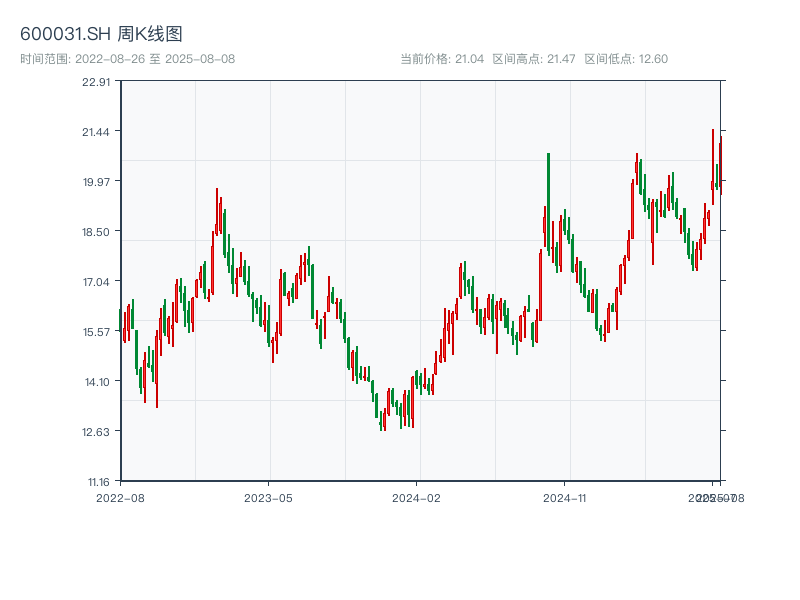
Task: Click x-axis label 2024-11
Action: (x=564, y=498)
